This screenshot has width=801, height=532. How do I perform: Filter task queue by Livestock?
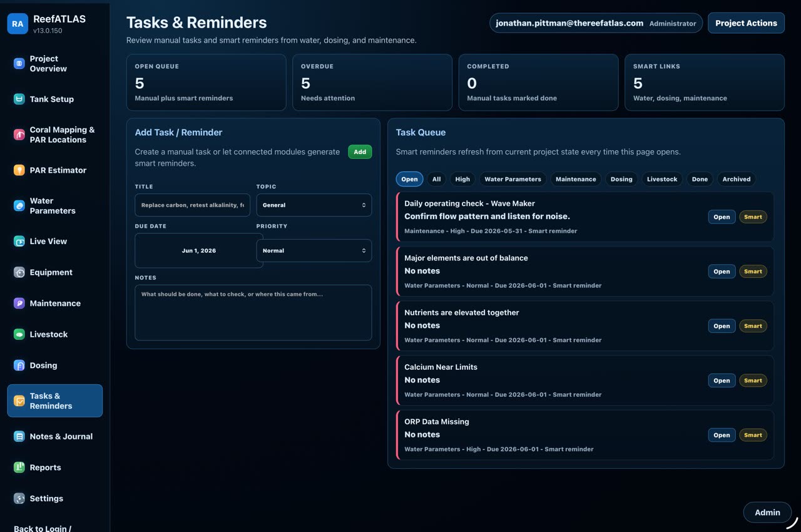point(662,179)
